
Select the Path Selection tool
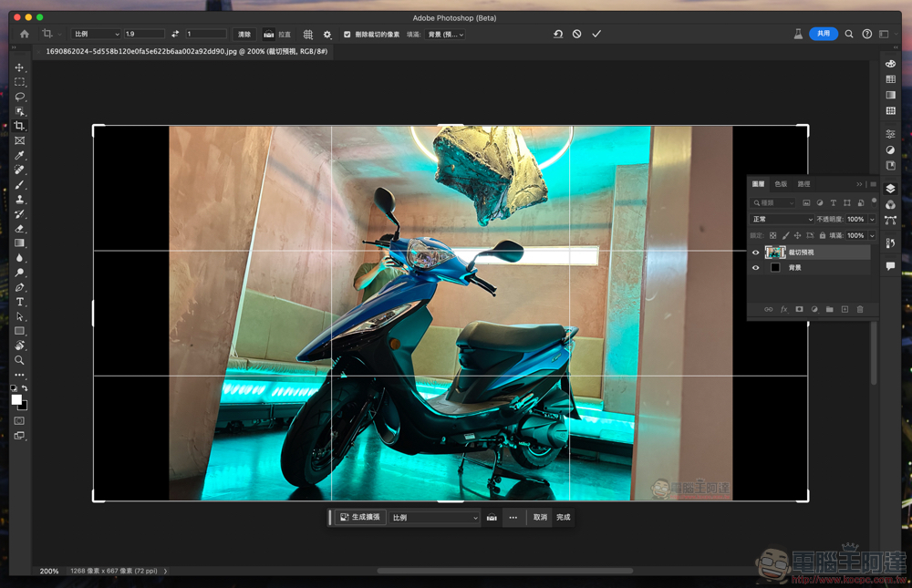pos(19,316)
